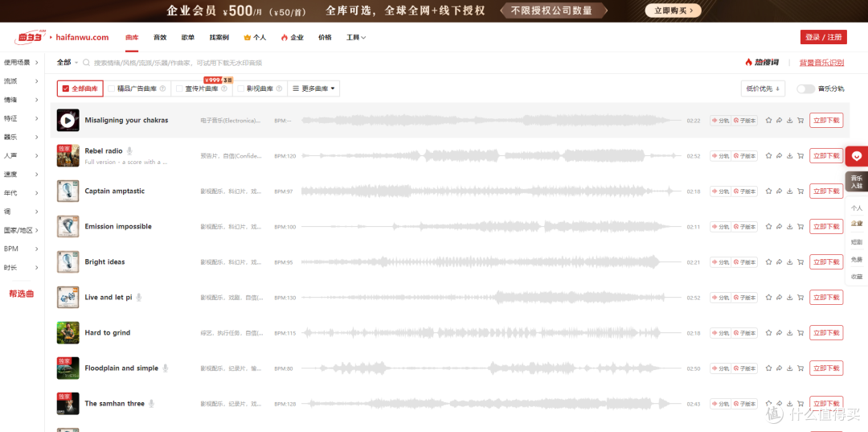The width and height of the screenshot is (868, 432).
Task: Click the 登录 / 注册 button
Action: point(823,37)
